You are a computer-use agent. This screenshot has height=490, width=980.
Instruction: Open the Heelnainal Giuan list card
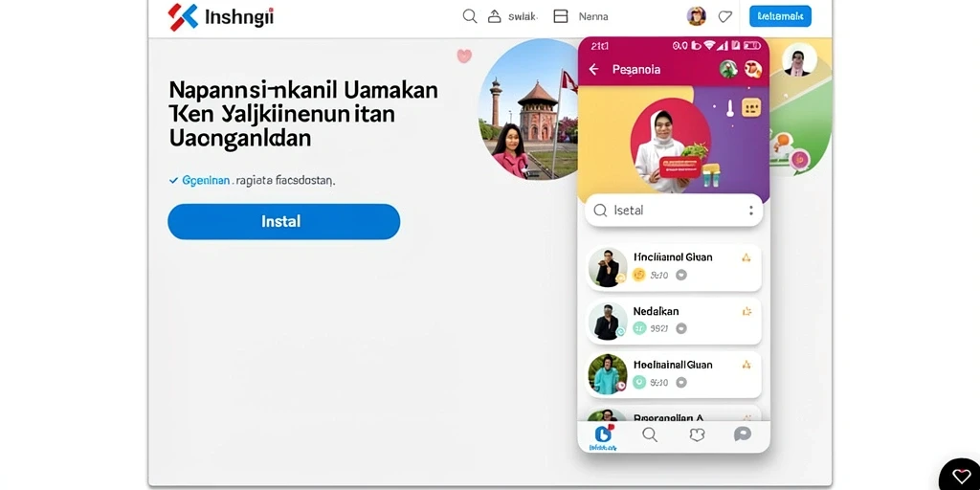click(674, 374)
